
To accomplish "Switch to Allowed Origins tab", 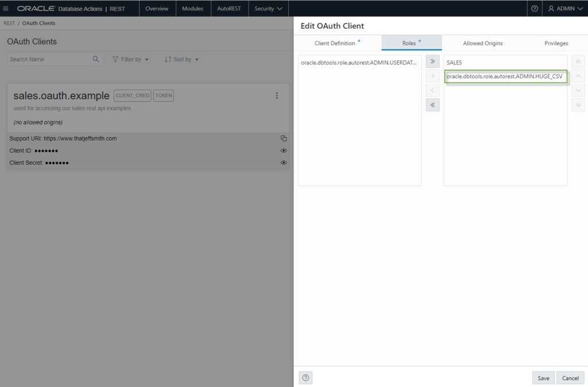I will coord(482,43).
